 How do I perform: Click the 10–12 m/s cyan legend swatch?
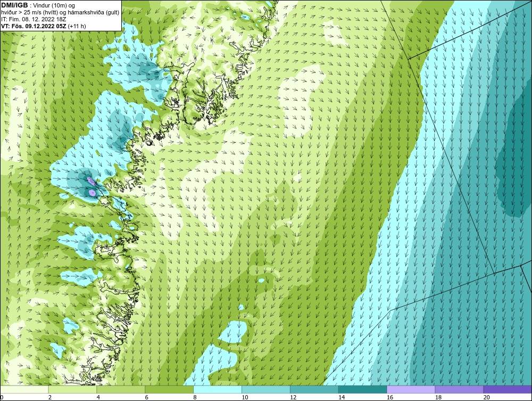(266, 389)
